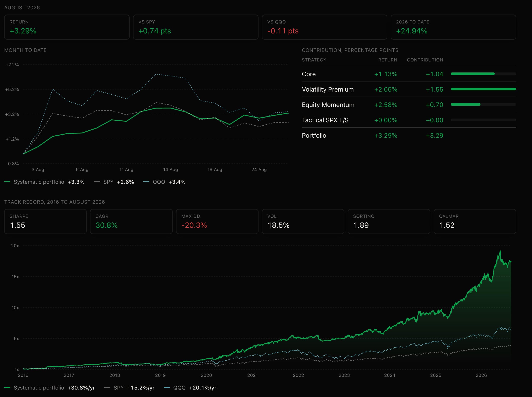Click Core's +1.13% return value

click(386, 74)
